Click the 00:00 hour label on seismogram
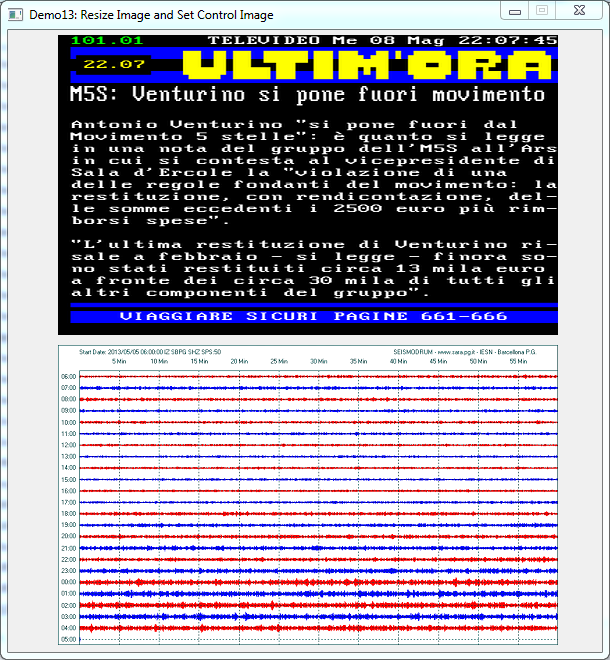Viewport: 610px width, 660px height. pyautogui.click(x=68, y=582)
